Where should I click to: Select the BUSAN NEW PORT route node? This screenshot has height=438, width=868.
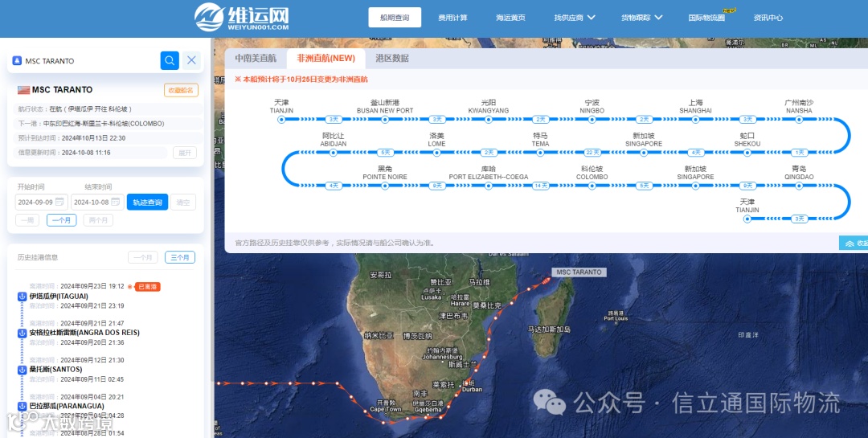385,120
